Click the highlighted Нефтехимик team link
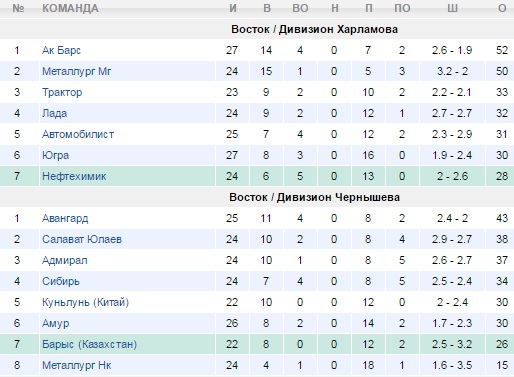 74,176
